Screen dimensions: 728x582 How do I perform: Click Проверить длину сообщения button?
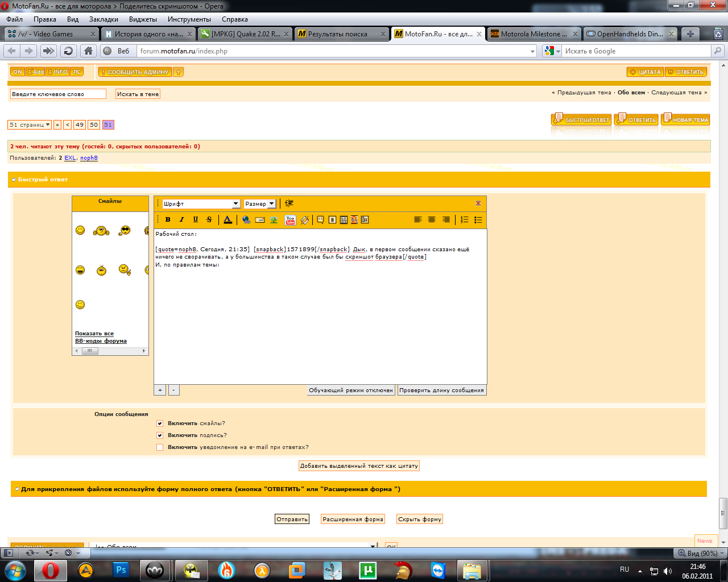pos(441,390)
